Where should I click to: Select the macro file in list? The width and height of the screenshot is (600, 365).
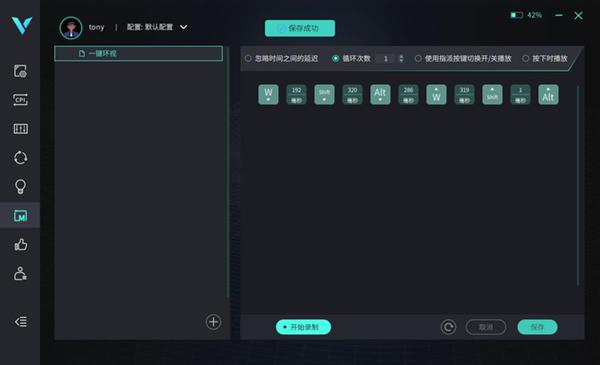(139, 54)
